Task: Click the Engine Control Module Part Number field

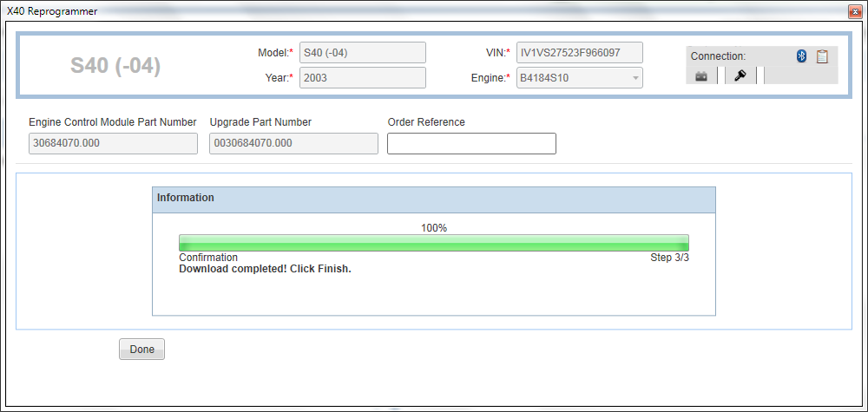Action: tap(113, 144)
